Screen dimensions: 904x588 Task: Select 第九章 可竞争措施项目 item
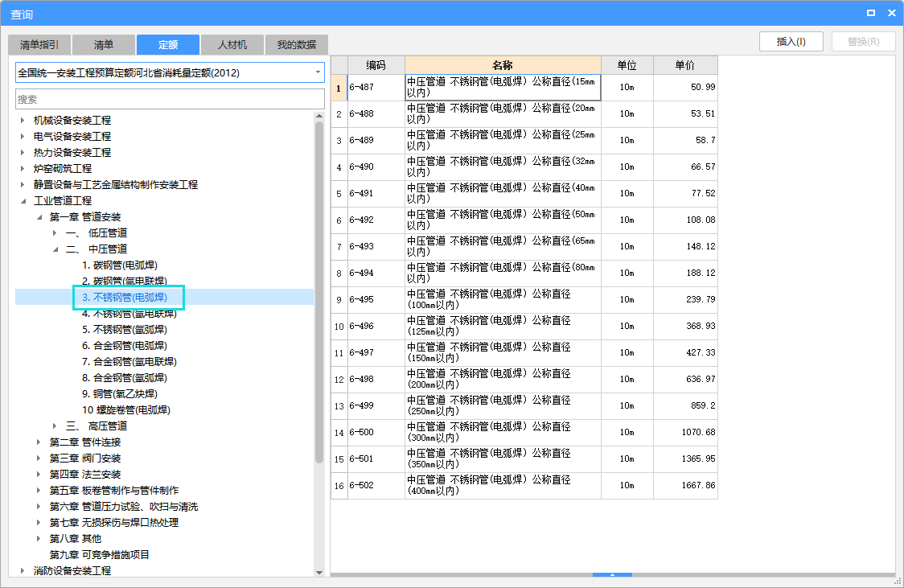pyautogui.click(x=99, y=554)
